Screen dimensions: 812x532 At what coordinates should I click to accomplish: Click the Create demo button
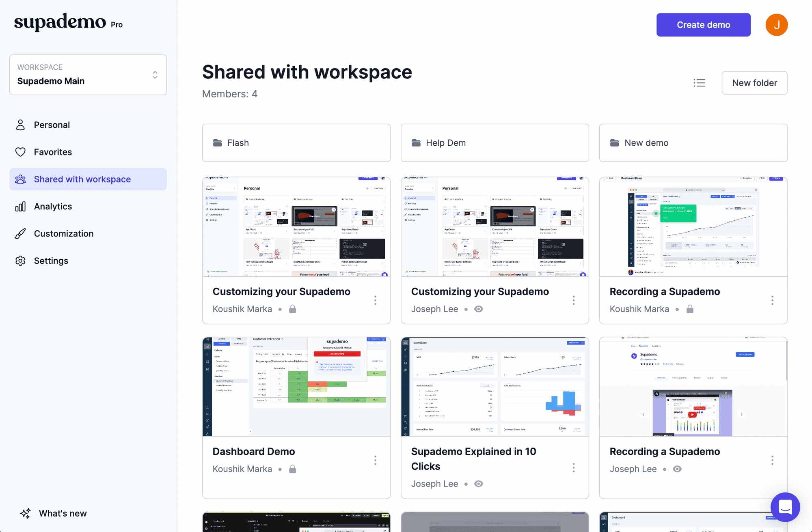(704, 25)
